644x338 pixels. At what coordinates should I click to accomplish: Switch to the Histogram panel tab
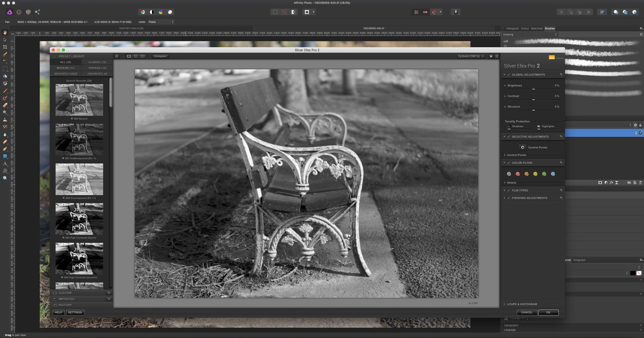tap(512, 29)
